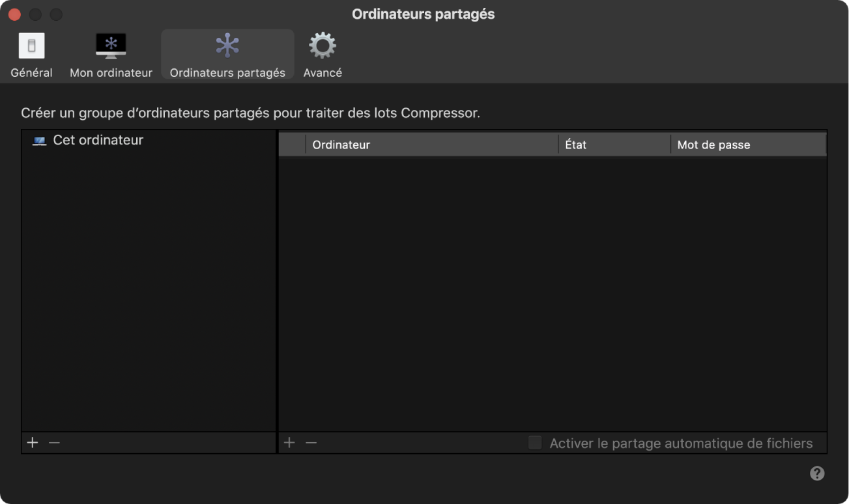Remove a computer using the minus button

[x=311, y=442]
